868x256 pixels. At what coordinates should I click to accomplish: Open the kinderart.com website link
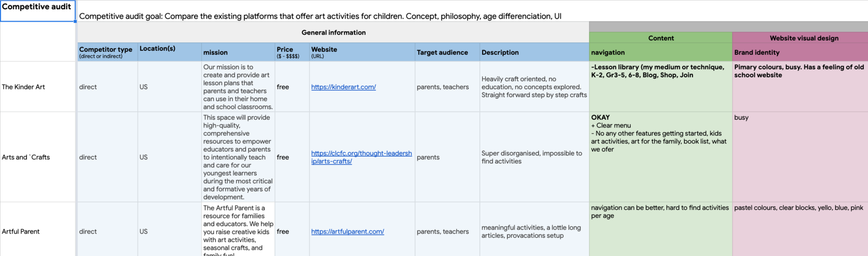(343, 87)
